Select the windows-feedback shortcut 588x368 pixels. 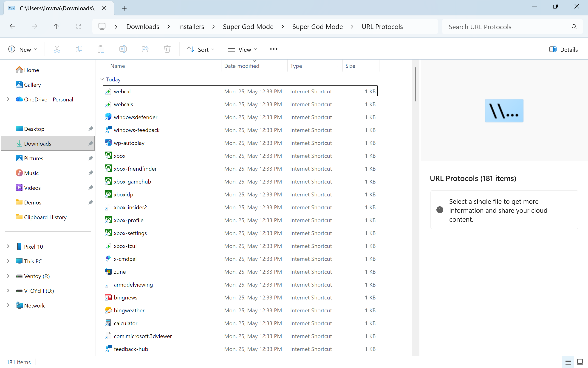point(240,130)
